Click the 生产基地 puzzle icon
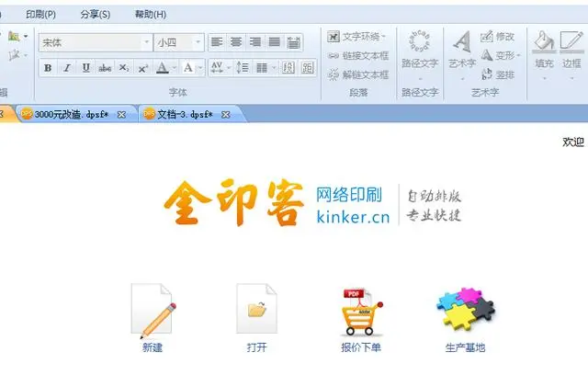Viewport: 588px width, 375px height. 466,309
